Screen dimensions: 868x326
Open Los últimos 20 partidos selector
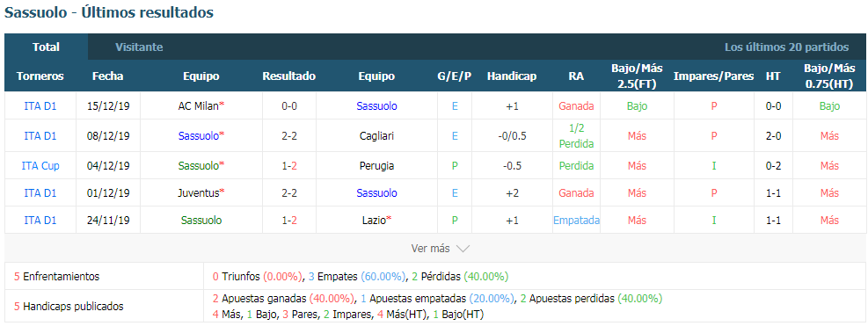coord(786,47)
